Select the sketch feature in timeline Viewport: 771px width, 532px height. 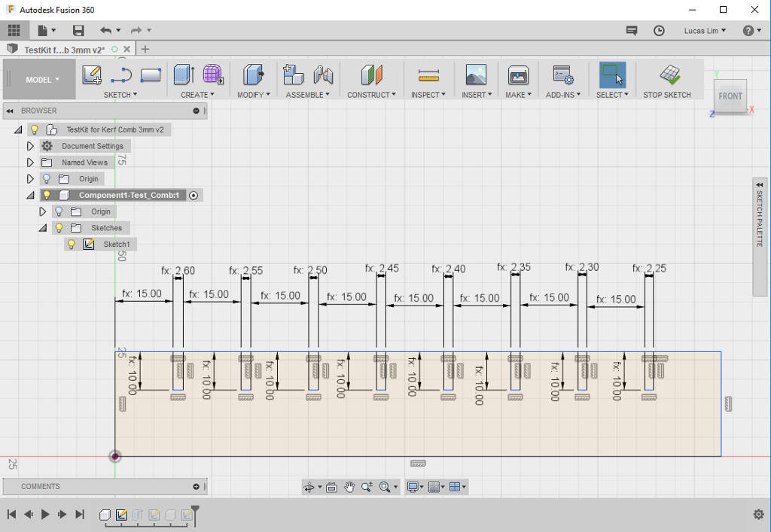pyautogui.click(x=121, y=515)
